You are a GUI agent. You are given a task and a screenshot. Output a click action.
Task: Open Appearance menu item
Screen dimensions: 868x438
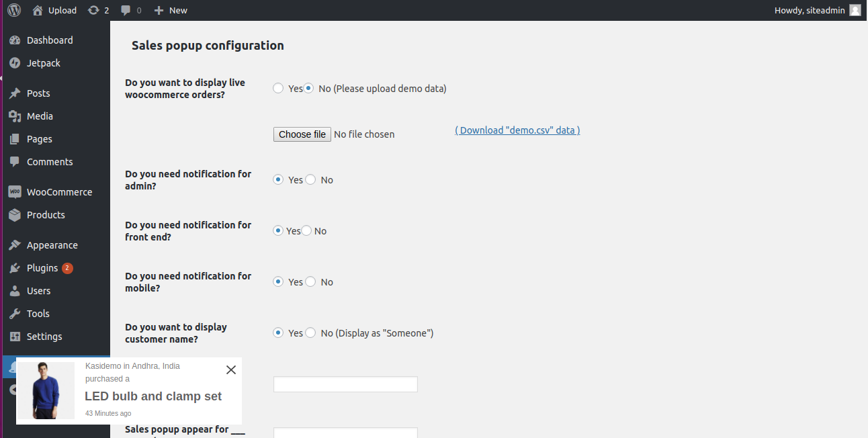coord(56,245)
